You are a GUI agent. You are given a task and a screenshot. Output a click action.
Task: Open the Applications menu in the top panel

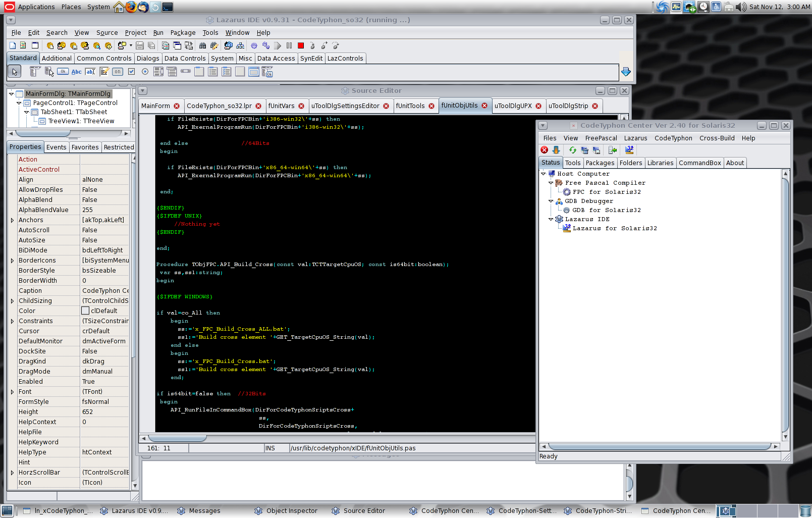point(30,7)
